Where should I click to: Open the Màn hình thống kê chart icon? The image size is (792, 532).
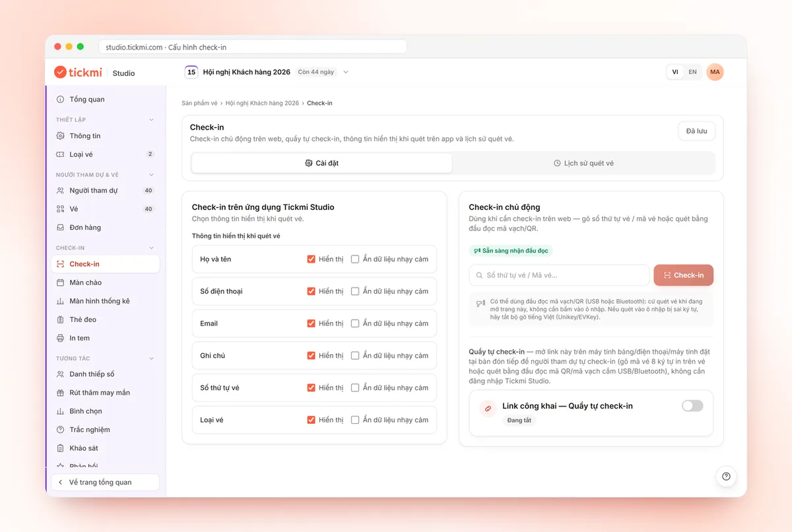61,301
